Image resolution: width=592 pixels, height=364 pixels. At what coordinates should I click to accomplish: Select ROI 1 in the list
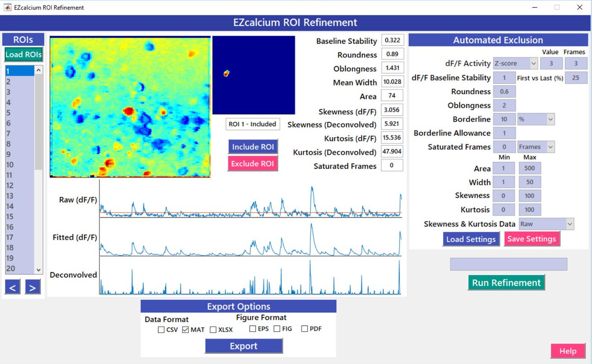[20, 71]
